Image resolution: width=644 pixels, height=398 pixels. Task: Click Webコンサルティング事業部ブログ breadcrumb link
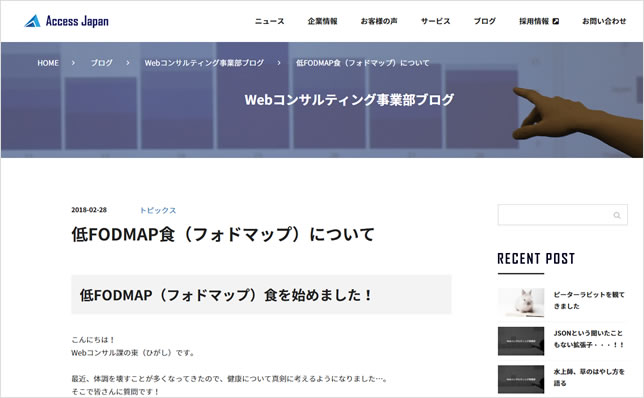[204, 63]
